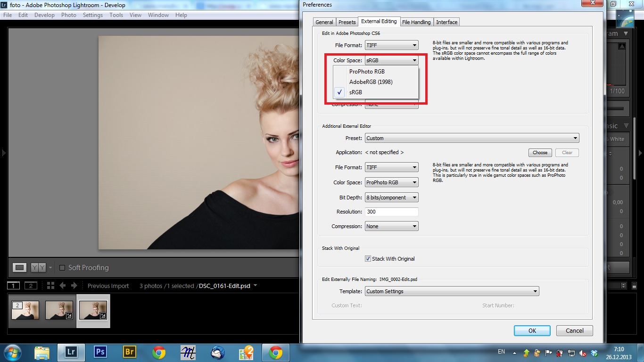Screen dimensions: 644x362
Task: Open the Windows Start menu
Action: [12, 353]
